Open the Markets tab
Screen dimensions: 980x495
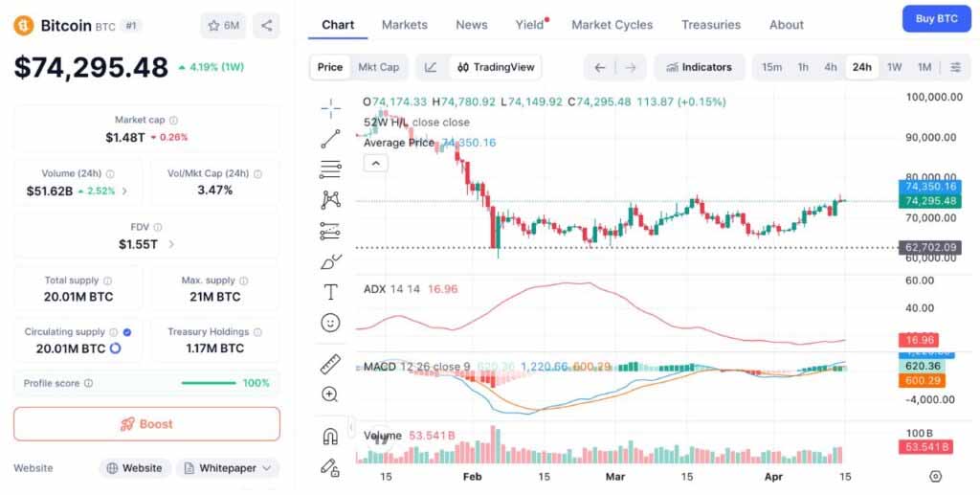404,25
